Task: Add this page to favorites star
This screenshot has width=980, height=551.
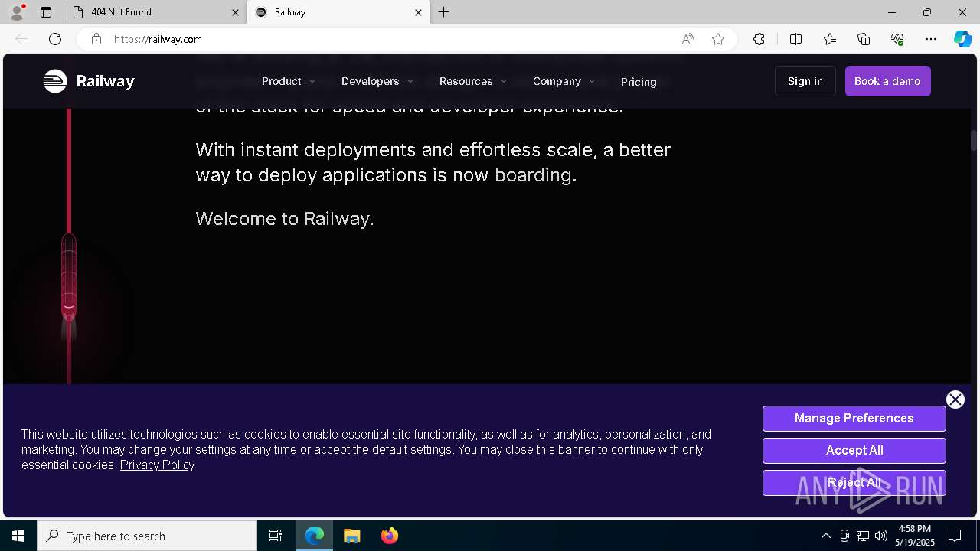Action: click(718, 39)
